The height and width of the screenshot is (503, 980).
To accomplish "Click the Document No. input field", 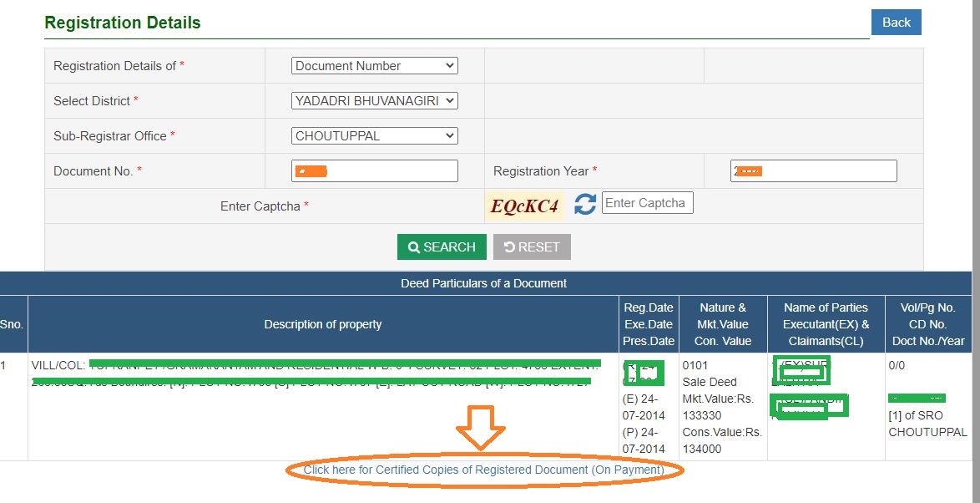I will tap(374, 170).
